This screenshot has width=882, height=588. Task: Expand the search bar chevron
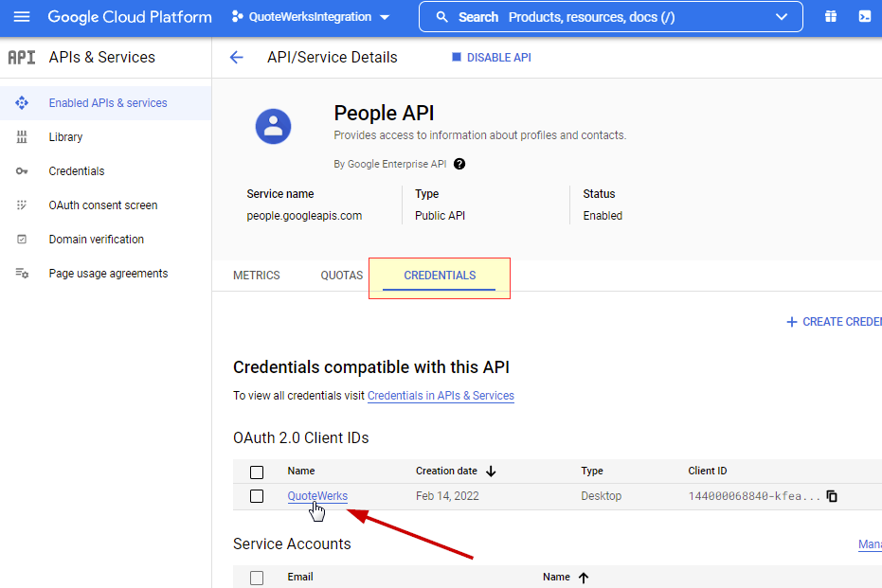point(781,17)
